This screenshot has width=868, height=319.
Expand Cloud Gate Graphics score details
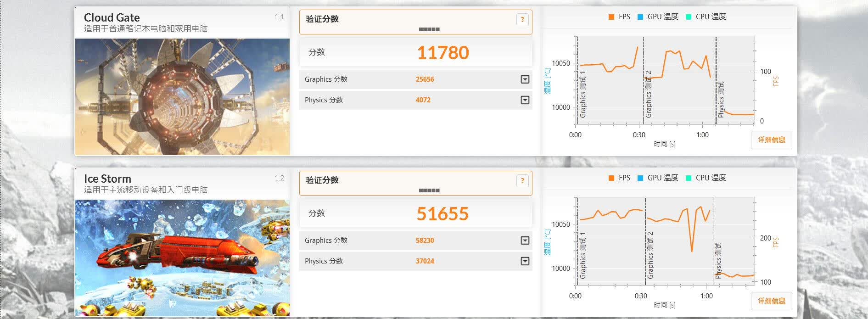(525, 79)
